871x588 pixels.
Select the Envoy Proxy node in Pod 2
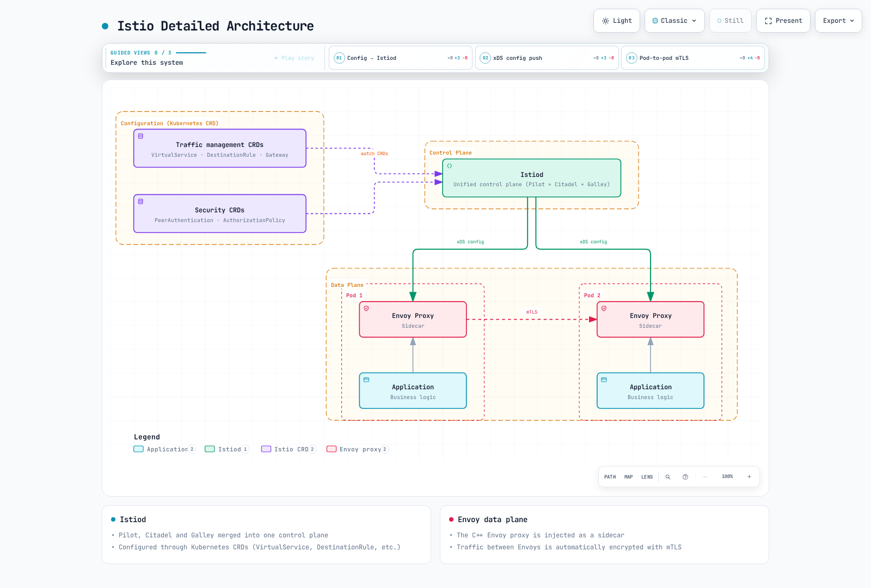[651, 320]
